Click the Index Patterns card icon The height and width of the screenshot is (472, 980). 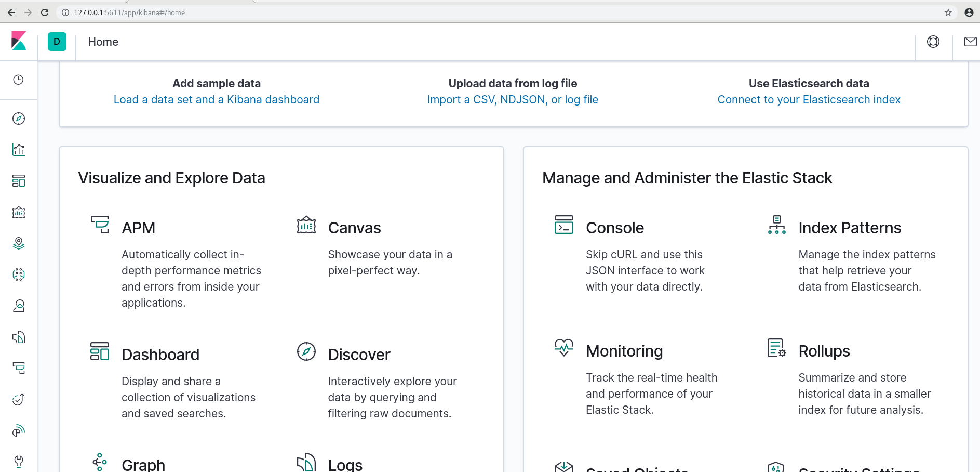777,225
